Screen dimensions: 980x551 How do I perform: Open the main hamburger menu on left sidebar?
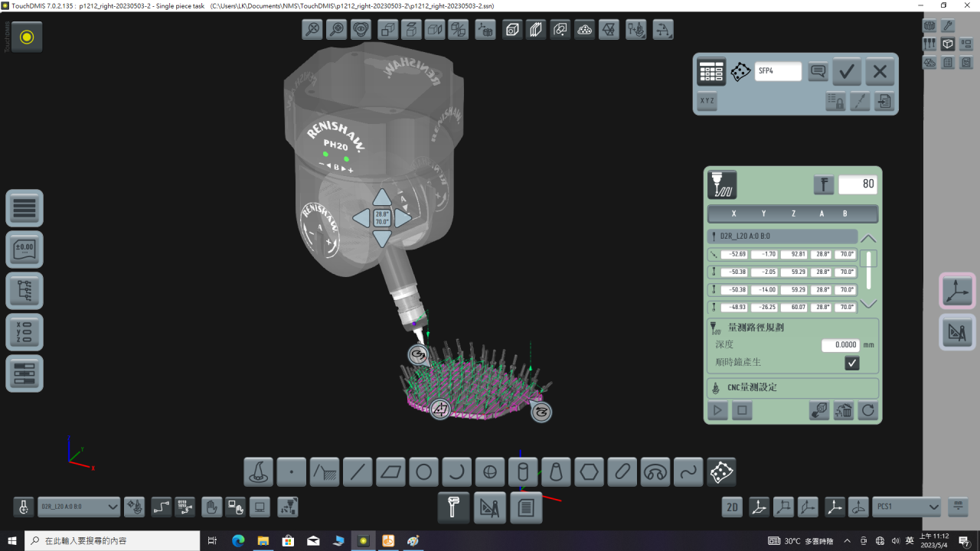pos(24,208)
